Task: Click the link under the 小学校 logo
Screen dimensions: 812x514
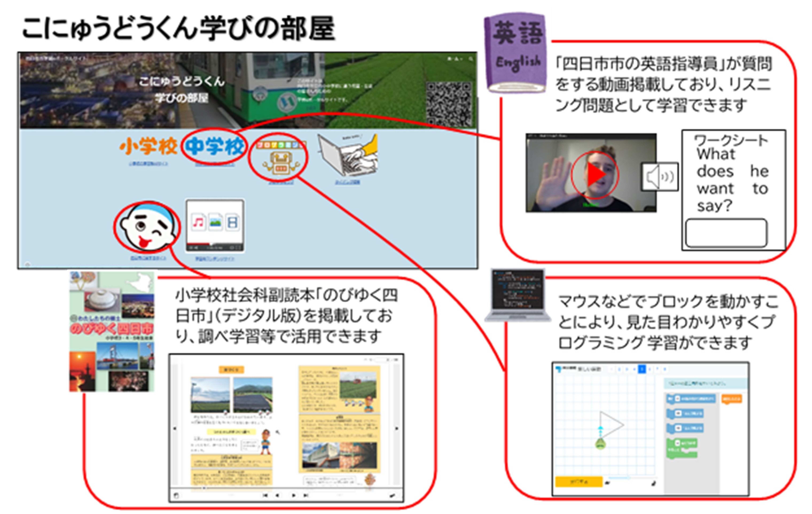Action: coord(148,164)
